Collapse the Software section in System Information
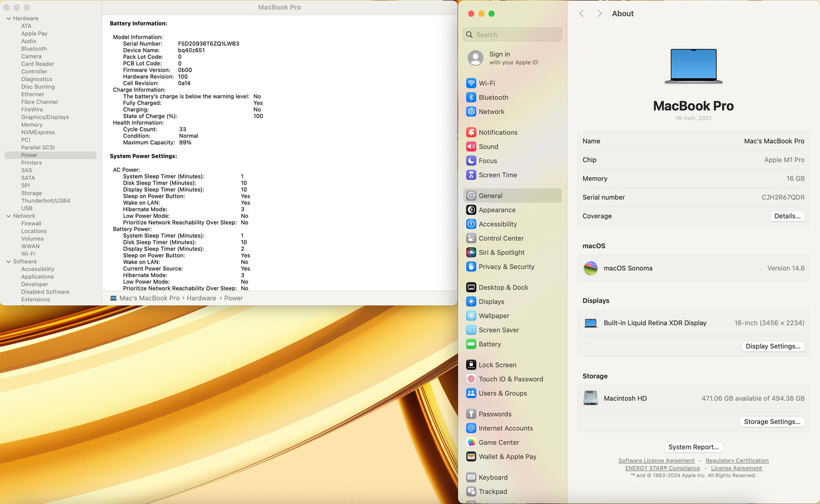820x504 pixels. [x=9, y=262]
